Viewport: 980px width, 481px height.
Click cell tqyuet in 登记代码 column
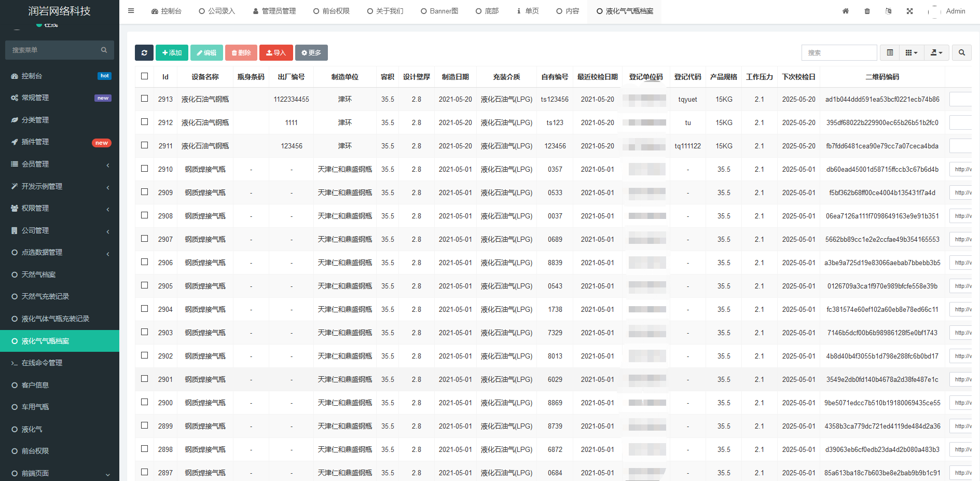click(688, 99)
